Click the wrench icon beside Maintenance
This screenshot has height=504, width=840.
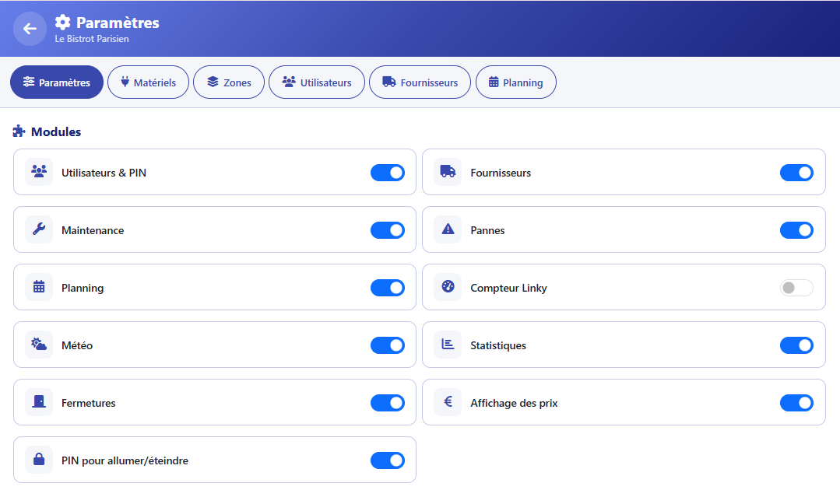pyautogui.click(x=39, y=229)
